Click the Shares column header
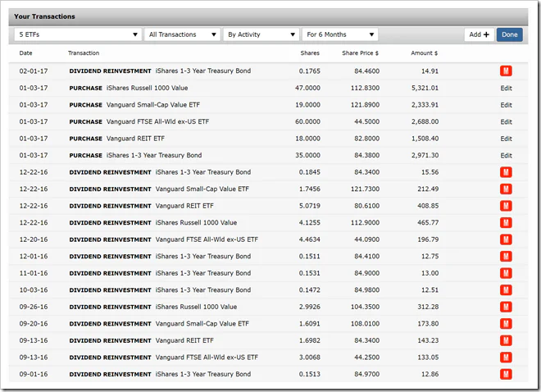Viewport: 541px width, 392px height. click(310, 53)
